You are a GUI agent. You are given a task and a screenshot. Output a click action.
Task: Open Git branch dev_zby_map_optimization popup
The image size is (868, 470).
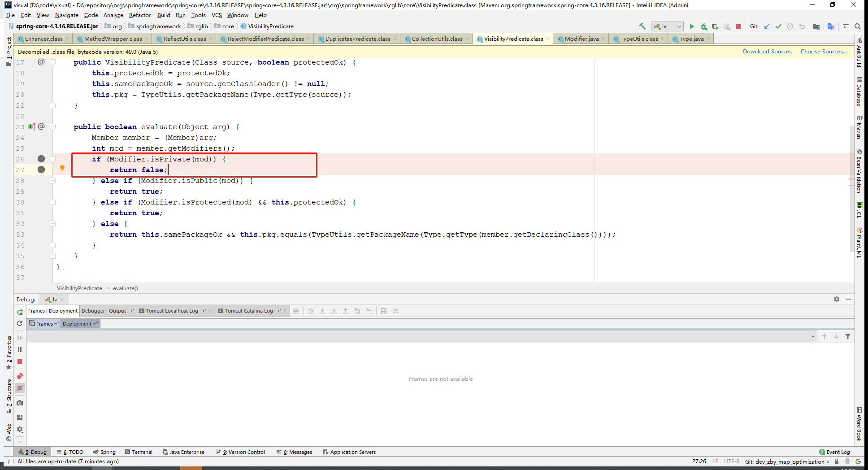[787, 461]
